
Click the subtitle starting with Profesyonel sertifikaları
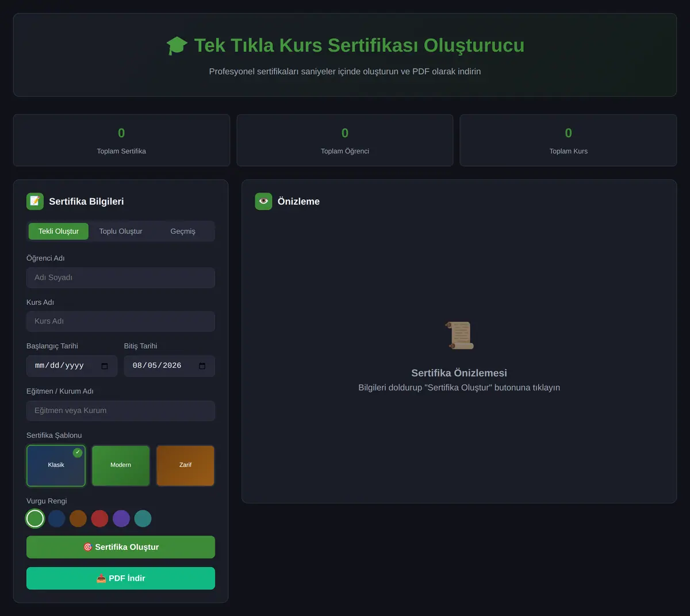click(345, 71)
